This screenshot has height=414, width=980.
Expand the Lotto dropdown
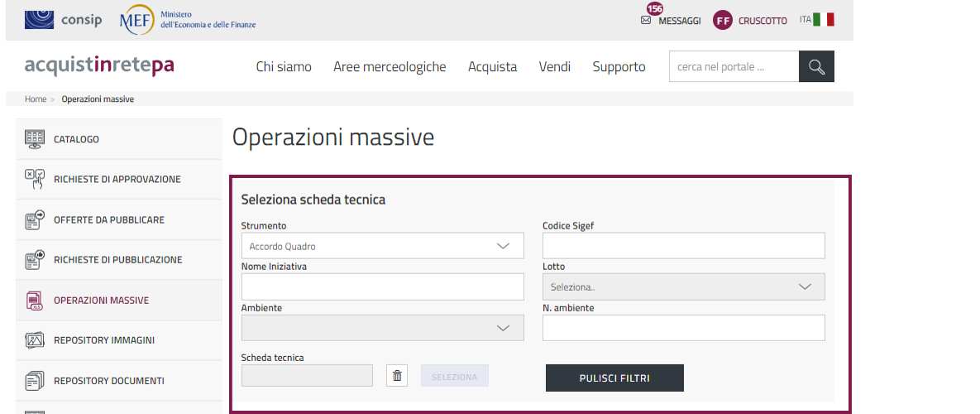(683, 287)
